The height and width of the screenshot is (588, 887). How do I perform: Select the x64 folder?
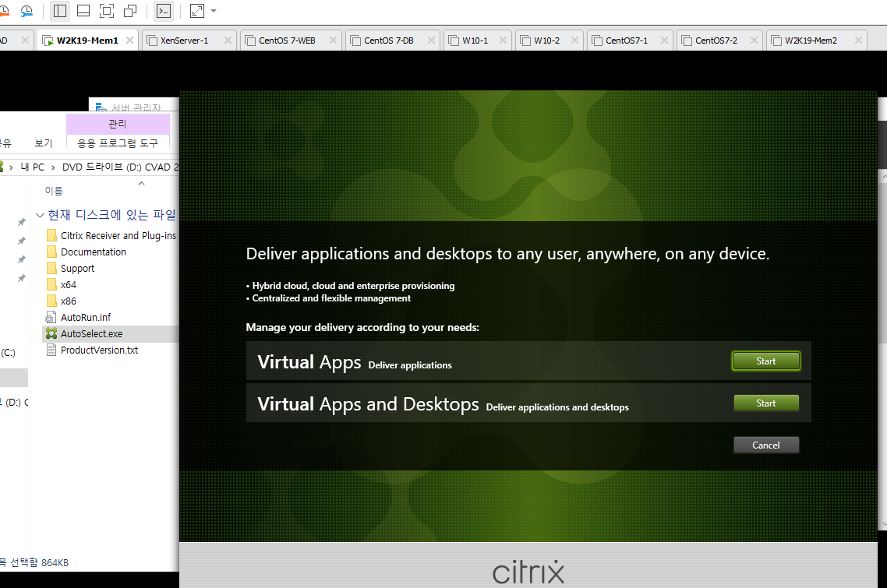point(69,285)
